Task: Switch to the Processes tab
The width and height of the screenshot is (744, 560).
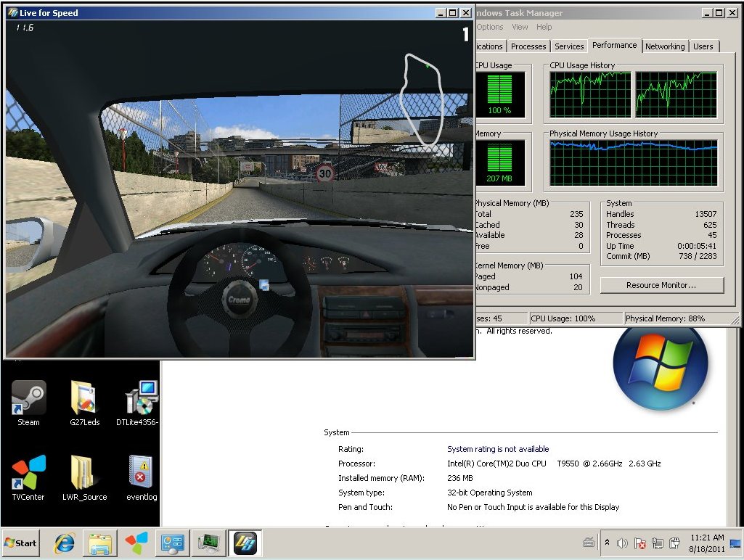Action: (528, 46)
